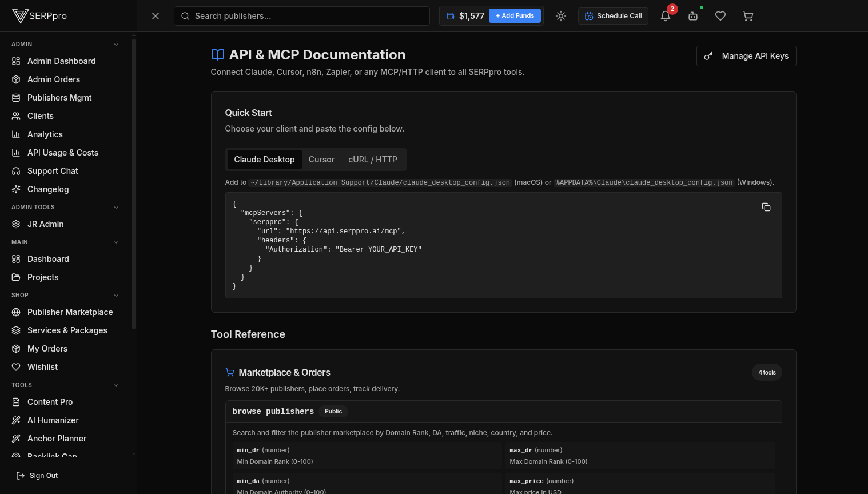Open Support Chat from the sidebar

[x=52, y=171]
